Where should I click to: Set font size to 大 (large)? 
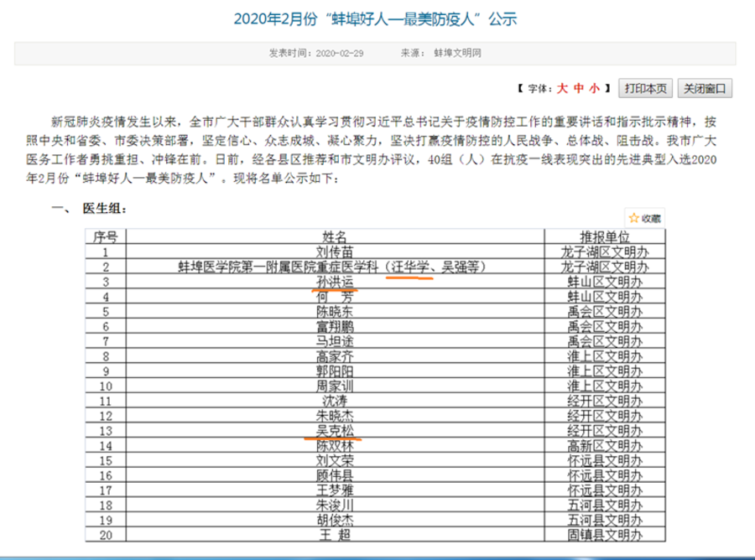pos(562,88)
